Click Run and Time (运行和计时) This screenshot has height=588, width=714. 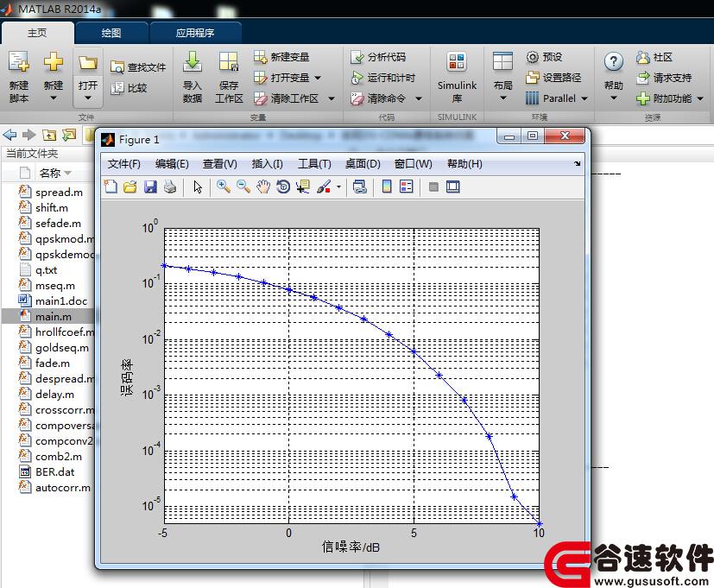383,78
